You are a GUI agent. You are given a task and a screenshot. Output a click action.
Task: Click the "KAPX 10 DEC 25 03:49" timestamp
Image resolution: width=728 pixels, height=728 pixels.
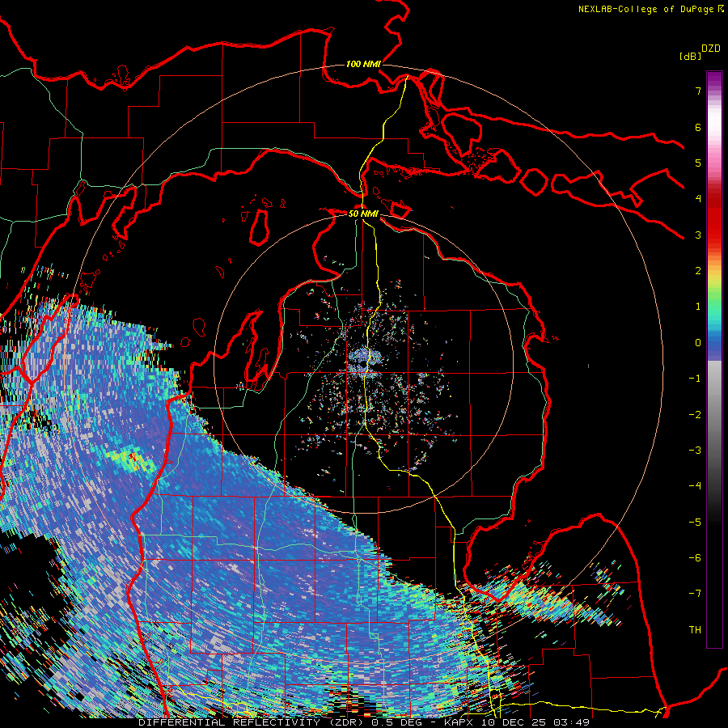click(517, 722)
